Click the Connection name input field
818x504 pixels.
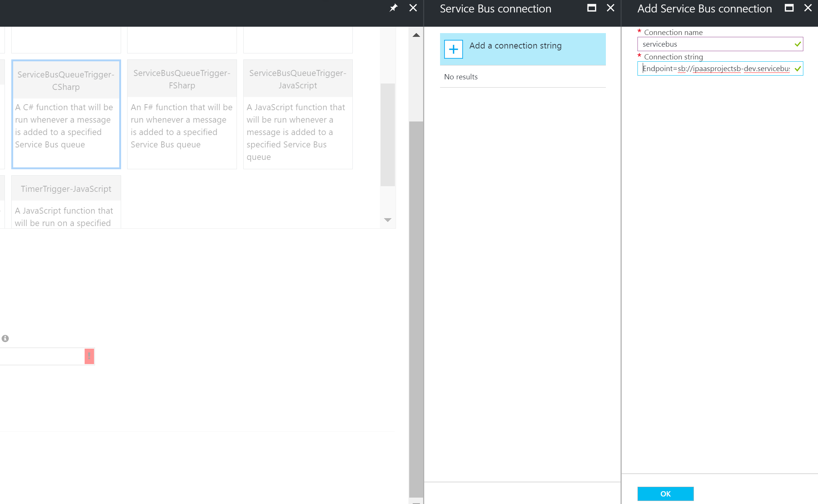point(715,44)
